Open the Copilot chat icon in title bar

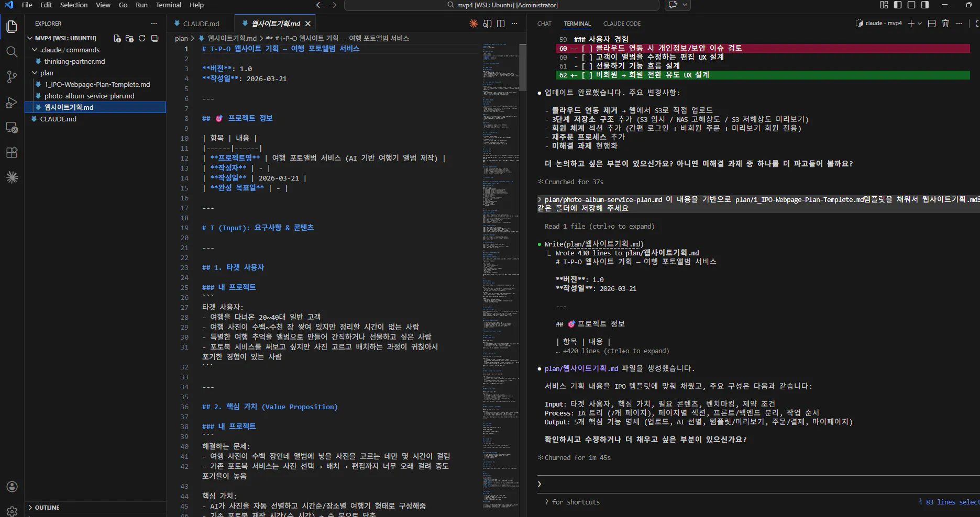click(673, 5)
